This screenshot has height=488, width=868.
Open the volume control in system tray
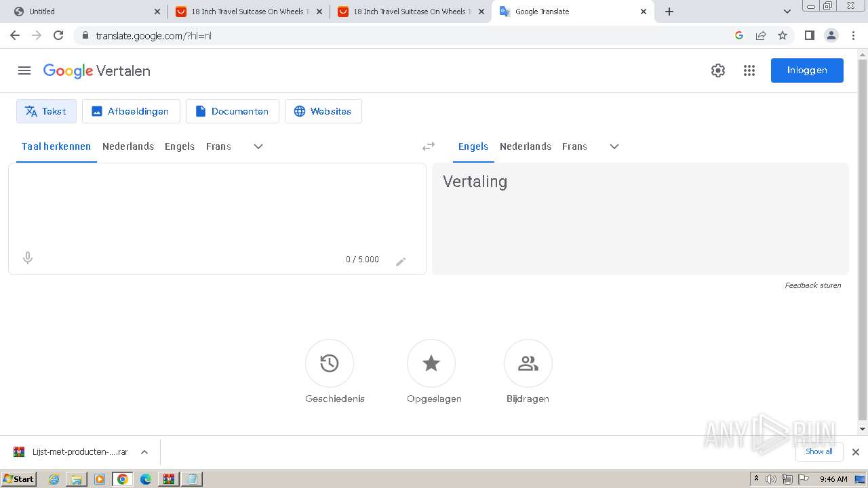[771, 479]
